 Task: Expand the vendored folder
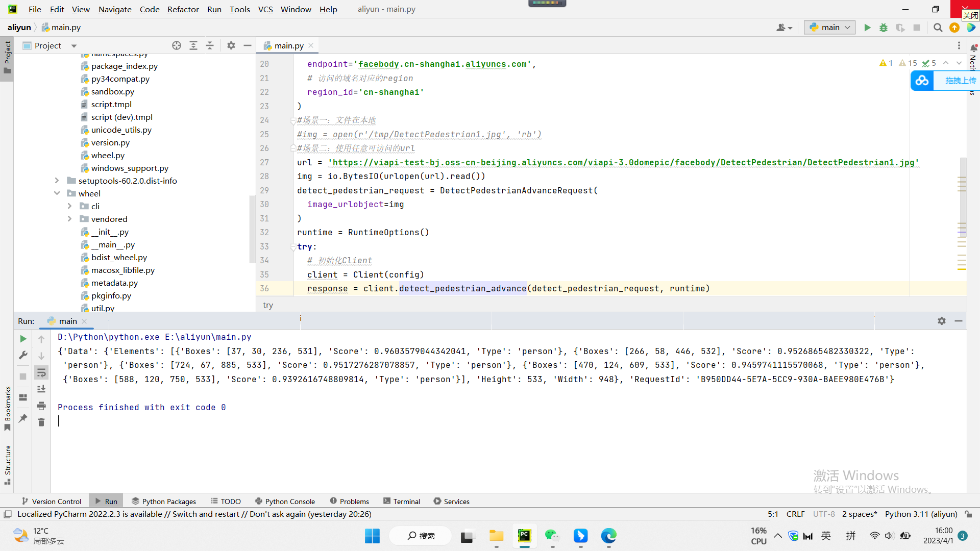[69, 219]
